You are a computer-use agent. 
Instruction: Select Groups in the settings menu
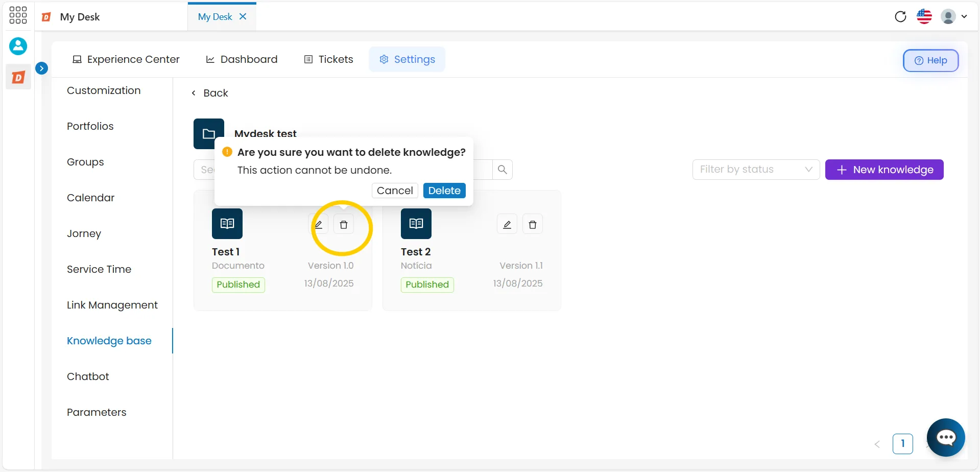click(x=85, y=162)
